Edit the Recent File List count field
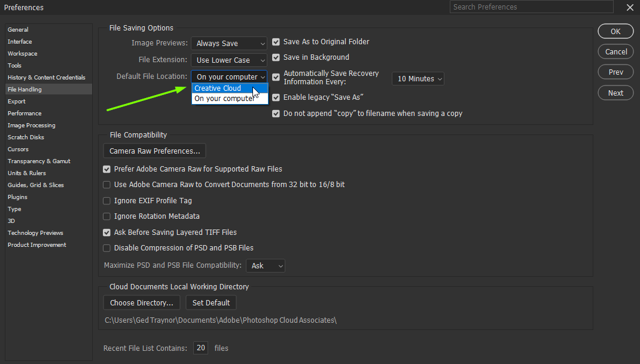 click(200, 347)
